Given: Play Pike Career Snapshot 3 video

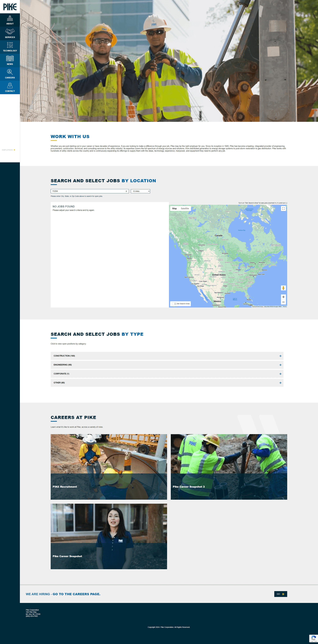Looking at the screenshot, I should (229, 467).
